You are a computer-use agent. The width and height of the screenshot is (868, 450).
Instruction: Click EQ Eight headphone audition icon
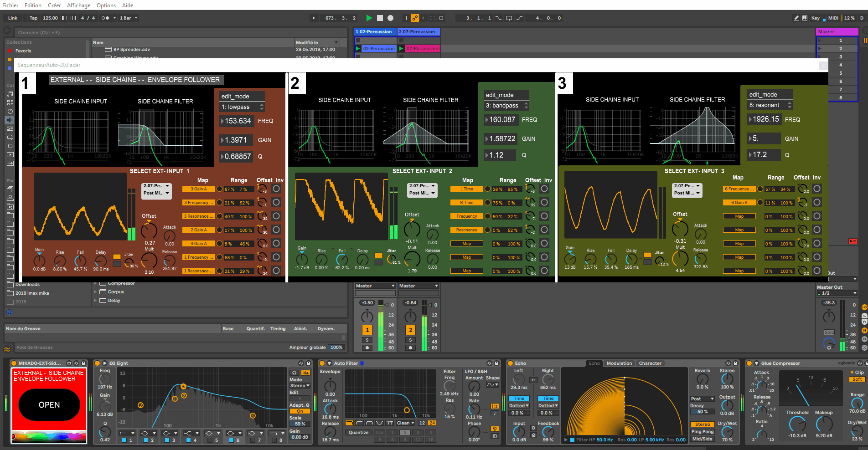coord(294,373)
